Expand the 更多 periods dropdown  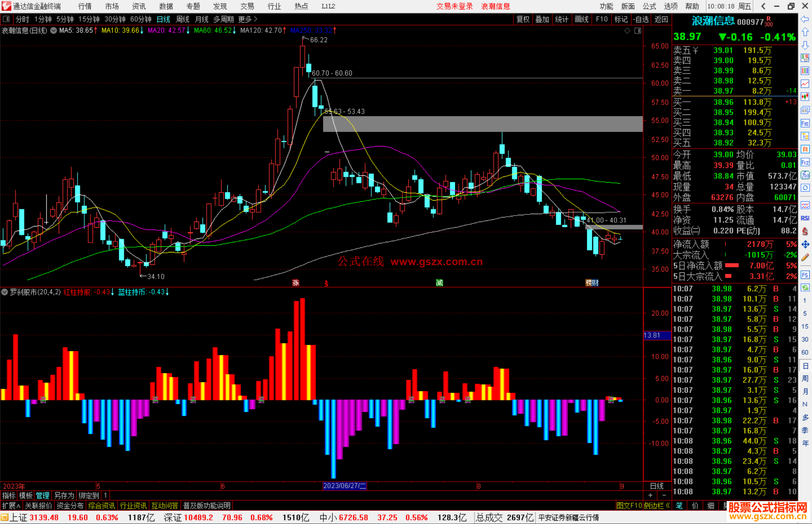[248, 19]
